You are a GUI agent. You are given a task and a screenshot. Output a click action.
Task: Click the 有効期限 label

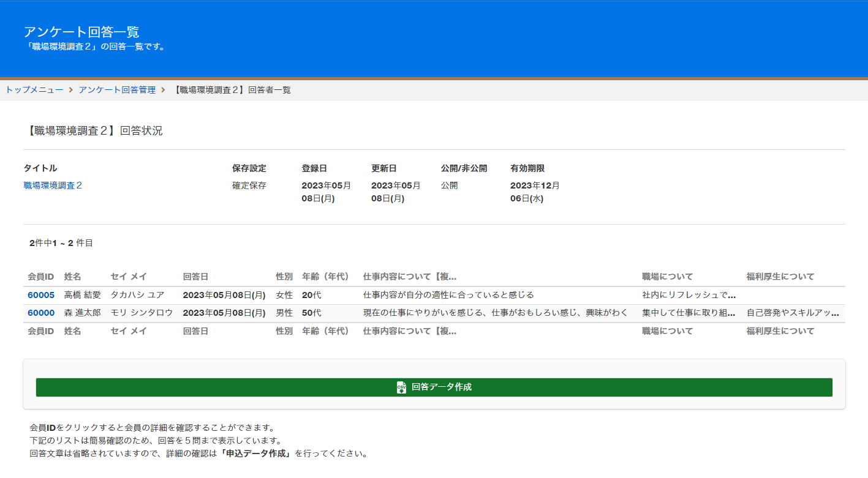[x=527, y=168]
